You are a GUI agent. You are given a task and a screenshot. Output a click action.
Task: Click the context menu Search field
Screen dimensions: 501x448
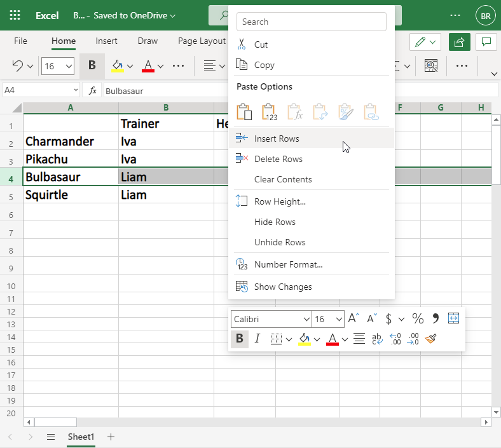tap(311, 22)
